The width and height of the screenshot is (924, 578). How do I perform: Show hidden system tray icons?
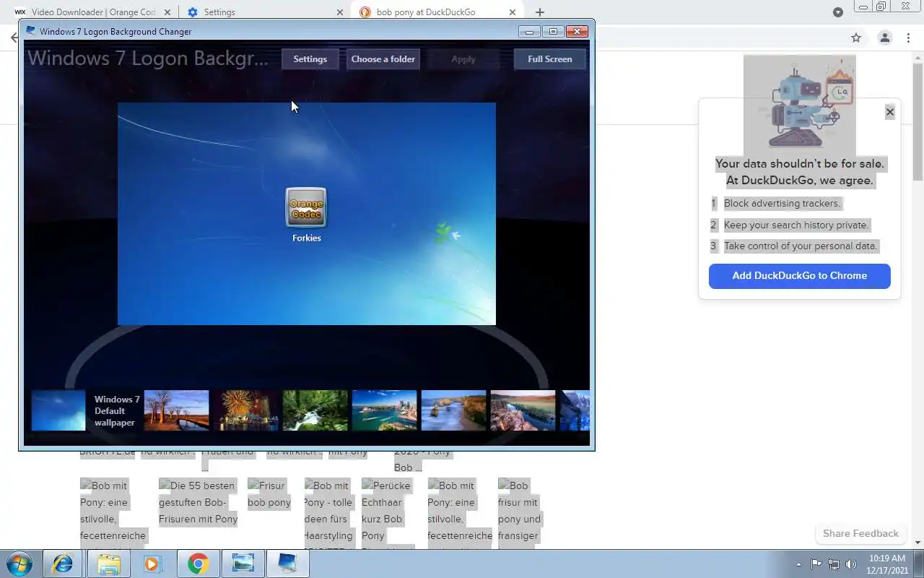pyautogui.click(x=798, y=564)
